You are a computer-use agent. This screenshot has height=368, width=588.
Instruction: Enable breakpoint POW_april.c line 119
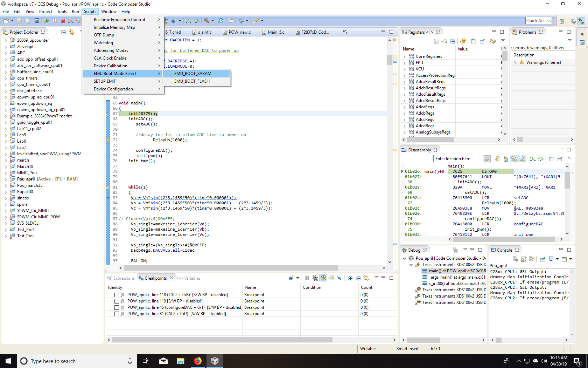point(117,301)
